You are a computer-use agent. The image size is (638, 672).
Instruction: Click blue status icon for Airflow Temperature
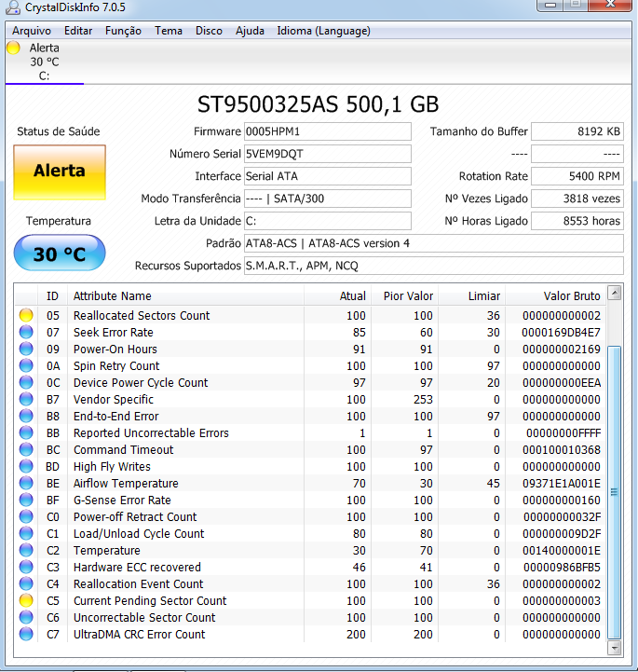[x=26, y=483]
